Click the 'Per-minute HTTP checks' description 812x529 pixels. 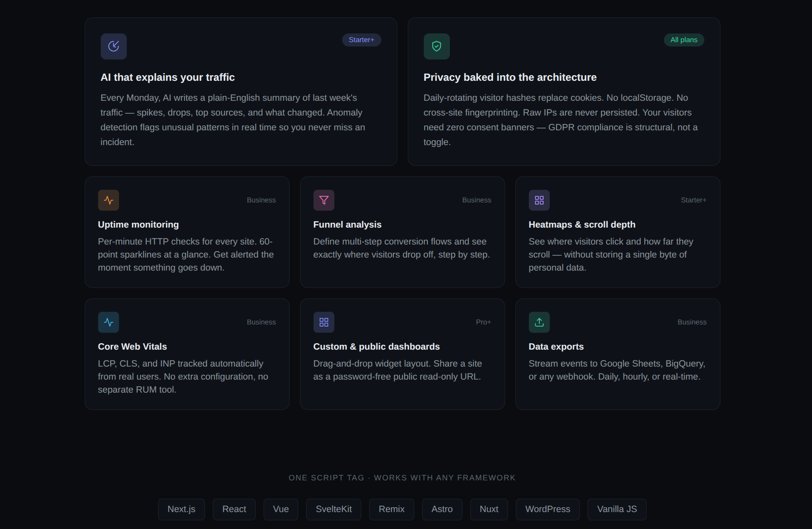click(186, 255)
